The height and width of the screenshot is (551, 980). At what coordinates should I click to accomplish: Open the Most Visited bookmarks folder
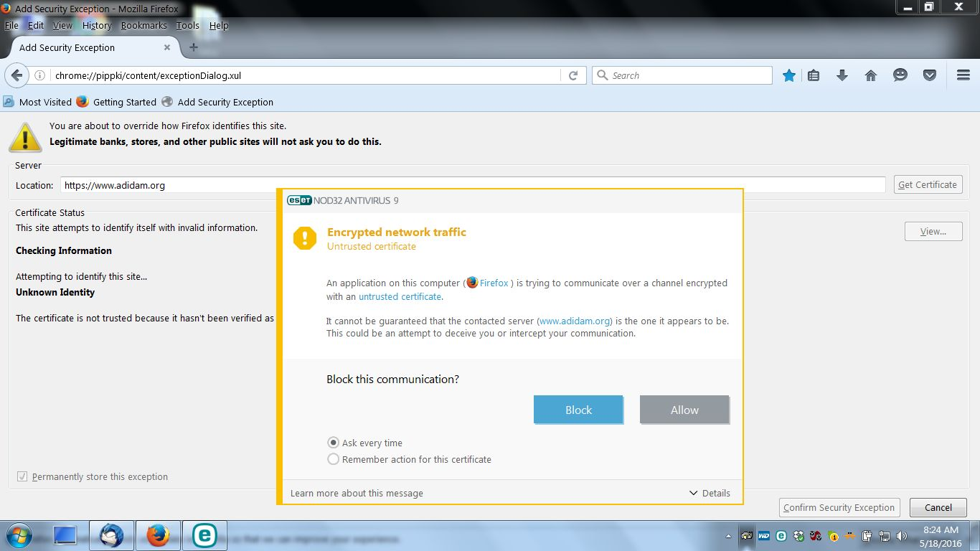tap(37, 102)
